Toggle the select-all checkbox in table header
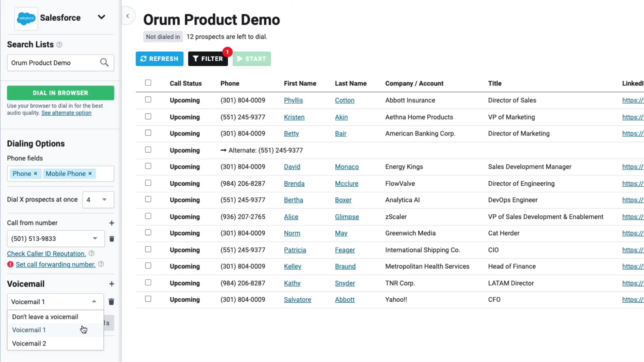Viewport: 644px width, 362px height. point(148,83)
